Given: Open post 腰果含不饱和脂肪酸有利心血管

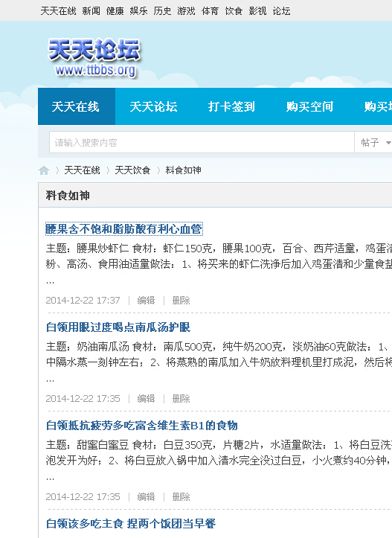Looking at the screenshot, I should 123,229.
